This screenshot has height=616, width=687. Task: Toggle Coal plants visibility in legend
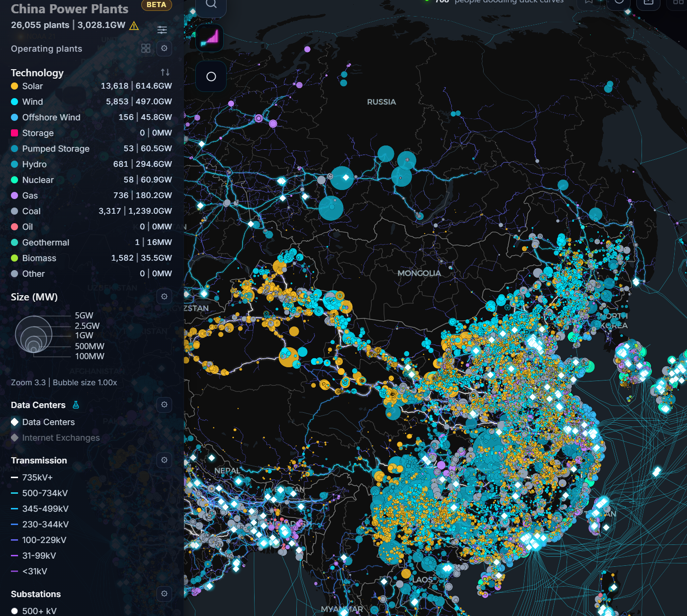(x=31, y=211)
